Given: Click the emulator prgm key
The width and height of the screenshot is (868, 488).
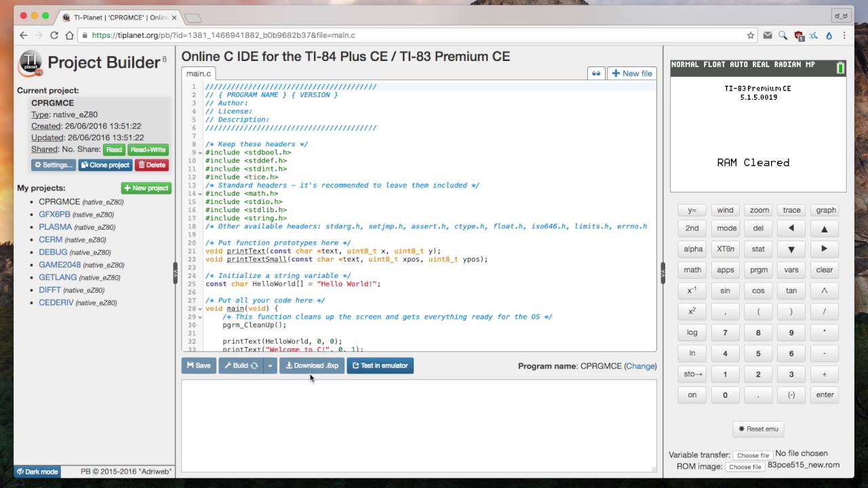Looking at the screenshot, I should (x=759, y=270).
